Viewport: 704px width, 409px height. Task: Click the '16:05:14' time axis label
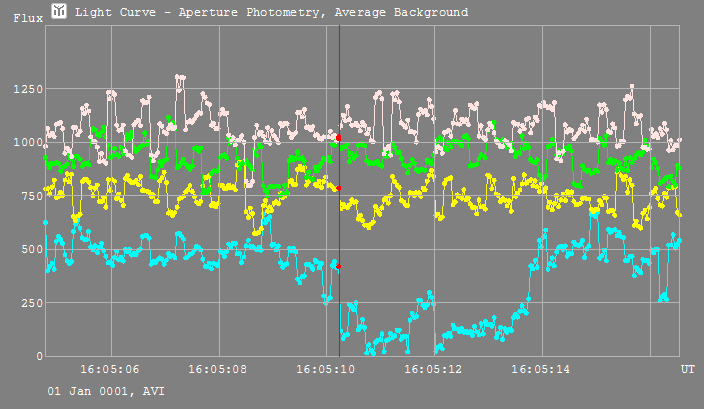541,369
